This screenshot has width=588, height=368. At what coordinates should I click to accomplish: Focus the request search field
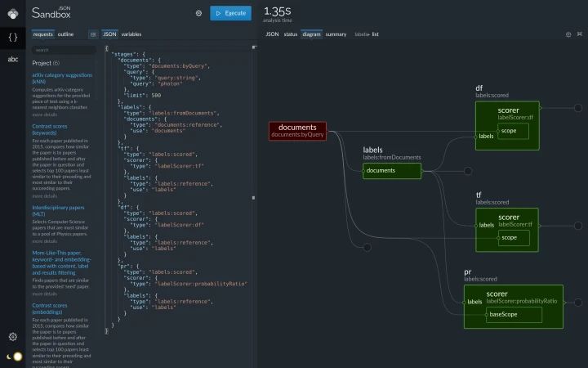click(x=64, y=50)
